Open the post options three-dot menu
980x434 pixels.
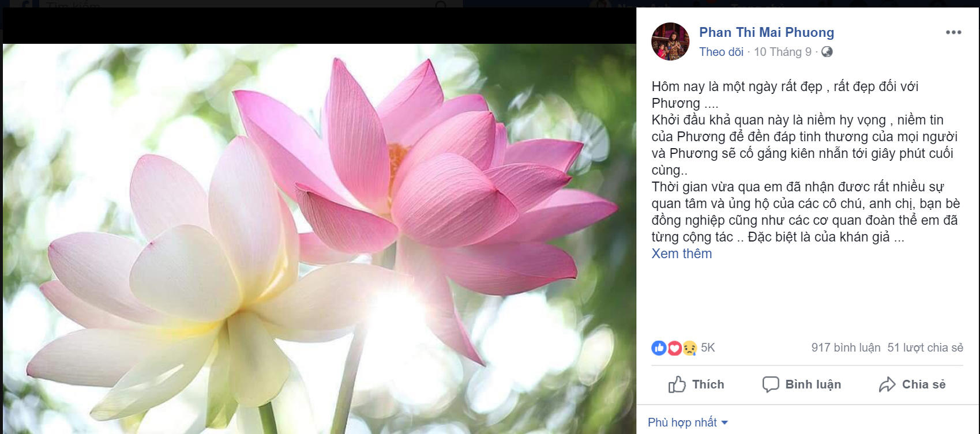click(x=953, y=32)
